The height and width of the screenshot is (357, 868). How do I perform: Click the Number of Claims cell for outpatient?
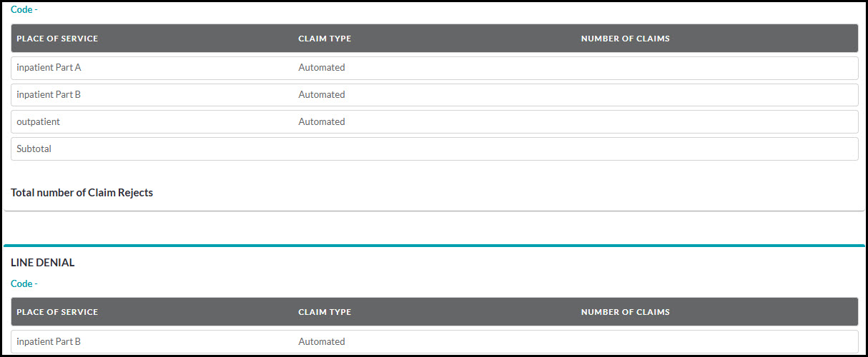(x=715, y=122)
